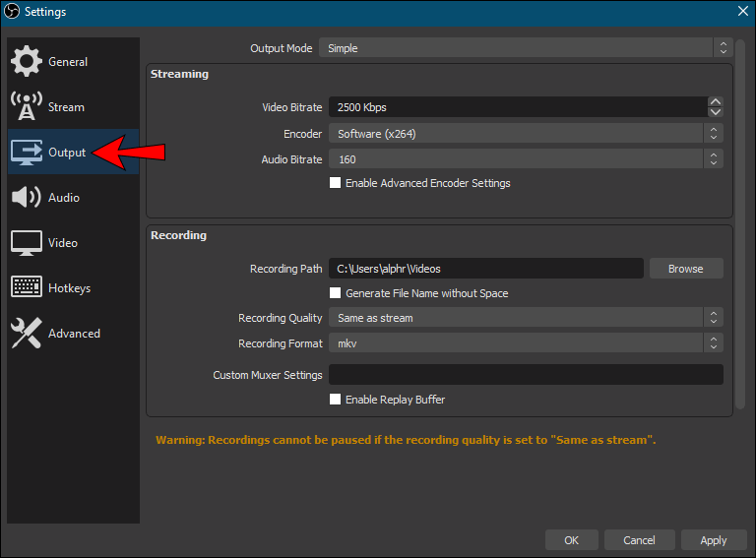The width and height of the screenshot is (756, 558).
Task: Select the Hotkeys keyboard icon
Action: tap(27, 288)
